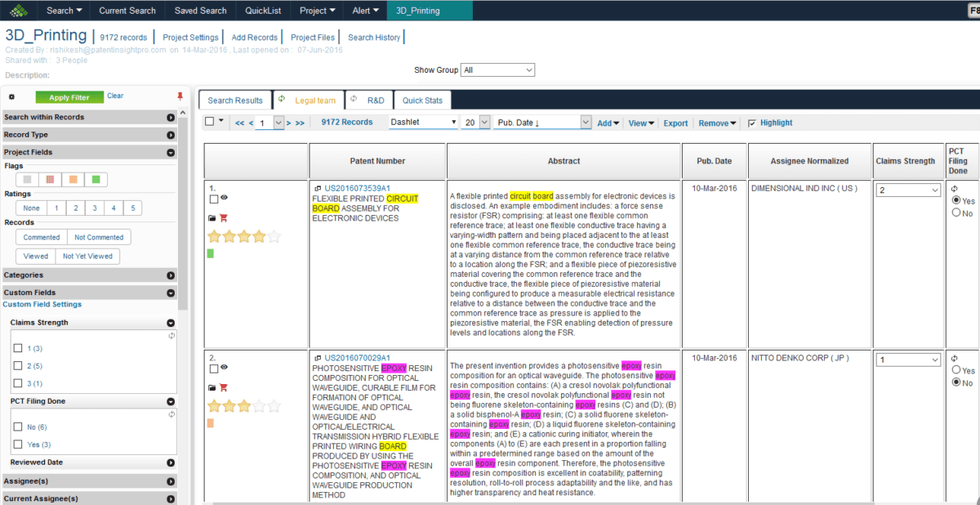The width and height of the screenshot is (980, 505).
Task: Go to last page of records
Action: pyautogui.click(x=300, y=123)
